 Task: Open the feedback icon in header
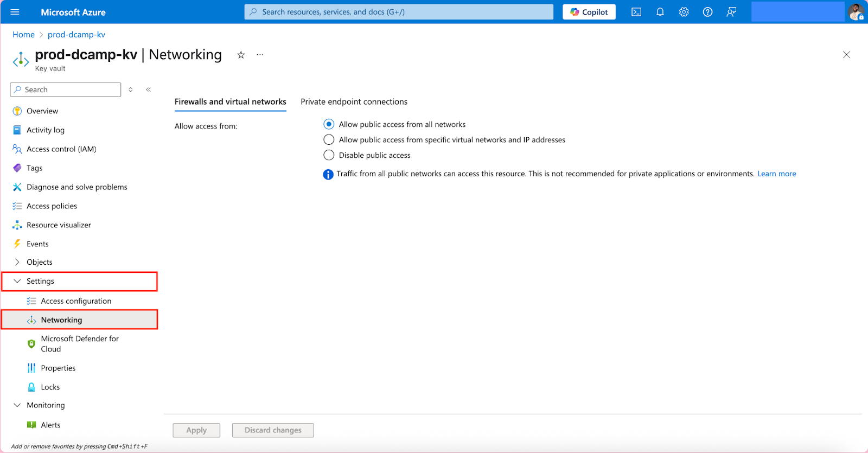tap(731, 12)
